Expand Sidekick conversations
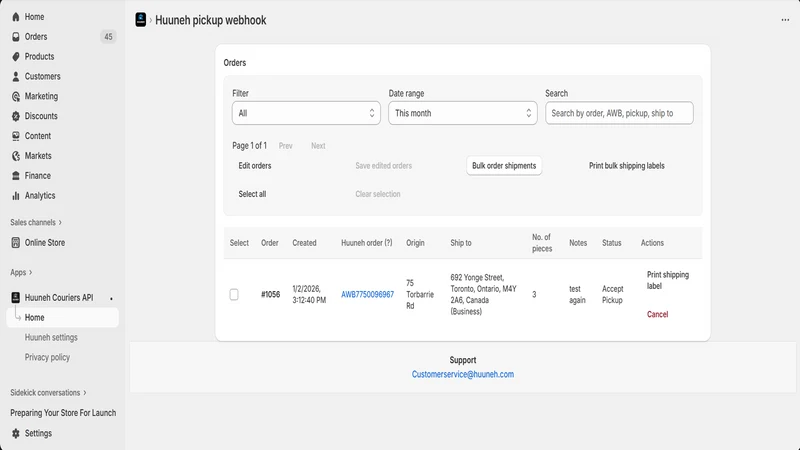 (48, 393)
